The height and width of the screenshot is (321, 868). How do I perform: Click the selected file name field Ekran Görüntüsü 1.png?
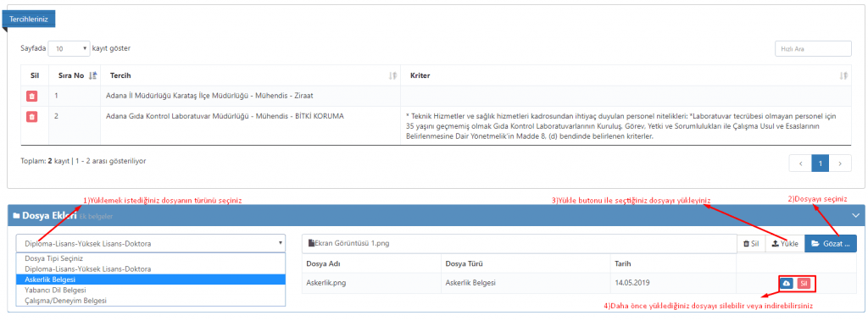[520, 244]
